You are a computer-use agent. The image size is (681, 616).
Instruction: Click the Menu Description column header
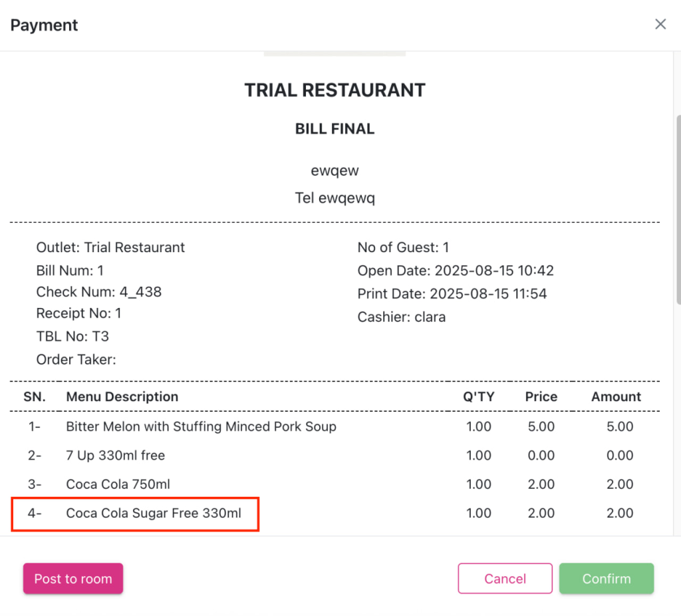[x=122, y=397]
